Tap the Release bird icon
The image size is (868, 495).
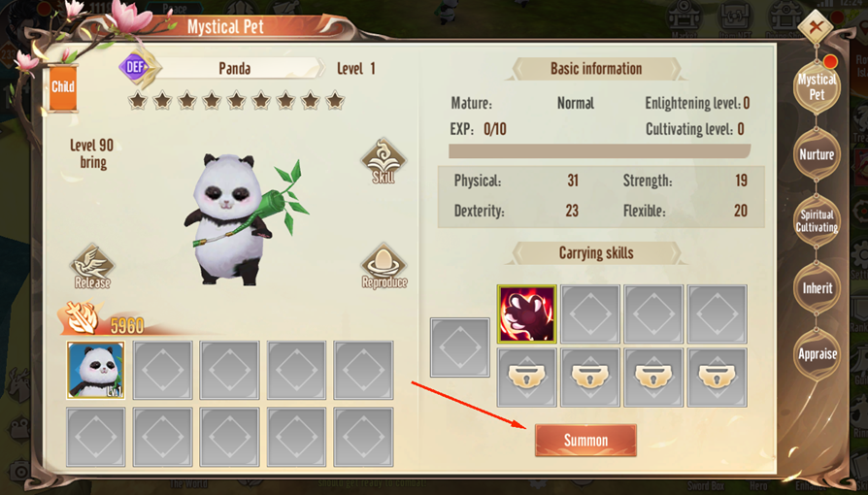[x=92, y=266]
